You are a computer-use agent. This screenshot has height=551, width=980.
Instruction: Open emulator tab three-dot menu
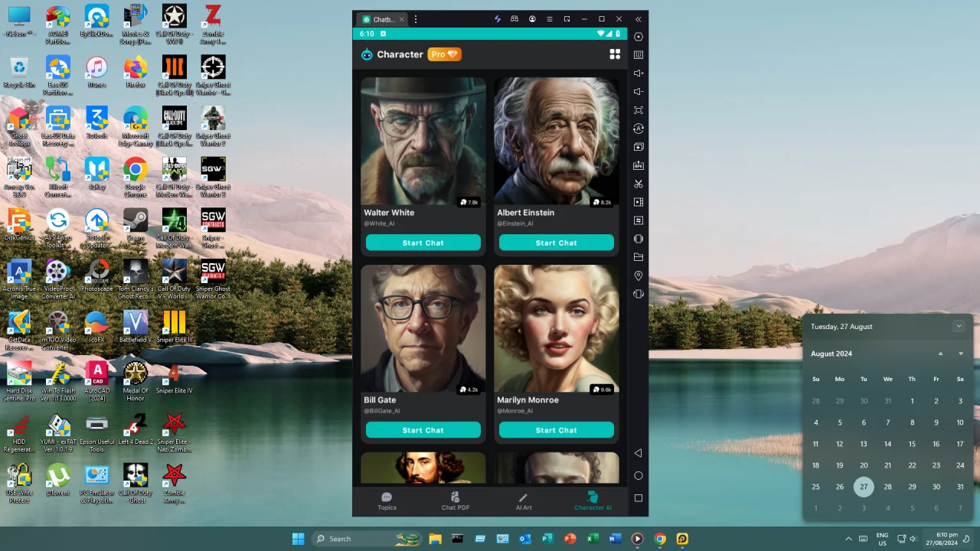pyautogui.click(x=416, y=19)
